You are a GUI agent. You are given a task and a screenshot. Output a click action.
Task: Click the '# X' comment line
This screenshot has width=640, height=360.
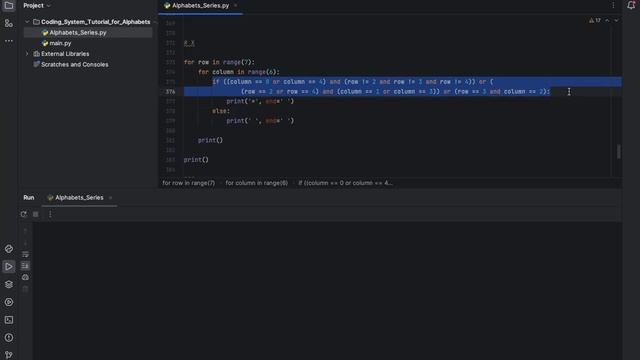click(x=189, y=43)
